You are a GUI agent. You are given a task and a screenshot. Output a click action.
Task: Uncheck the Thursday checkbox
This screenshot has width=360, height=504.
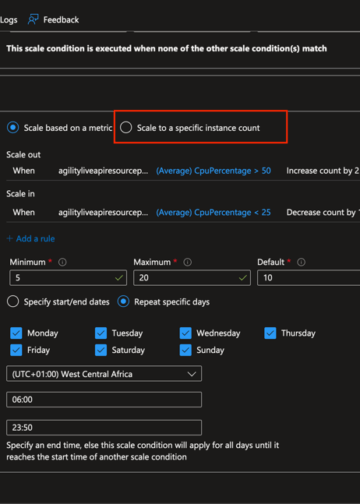coord(270,333)
